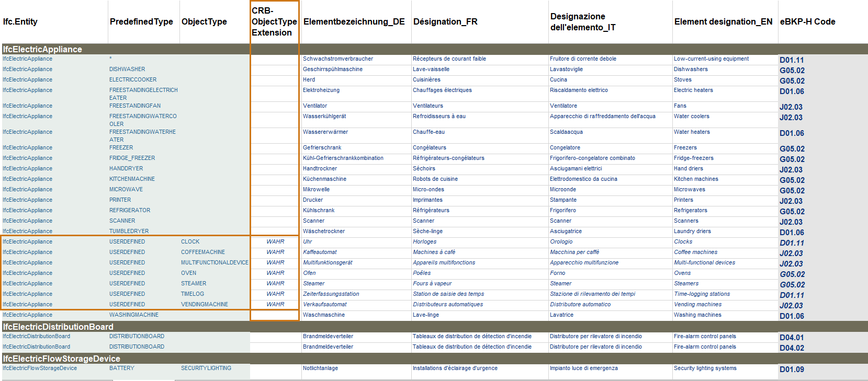Select the 'PredefinedType' column header
This screenshot has width=868, height=381.
point(141,21)
